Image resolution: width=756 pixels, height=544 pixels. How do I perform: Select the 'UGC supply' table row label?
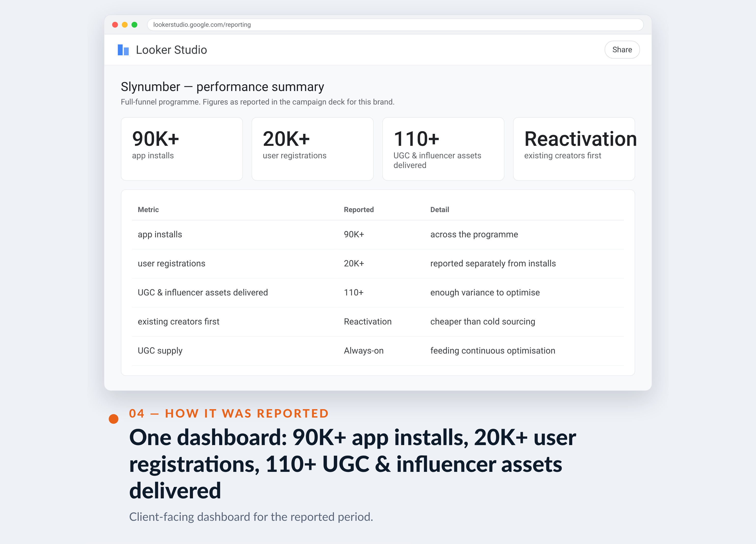pyautogui.click(x=160, y=351)
